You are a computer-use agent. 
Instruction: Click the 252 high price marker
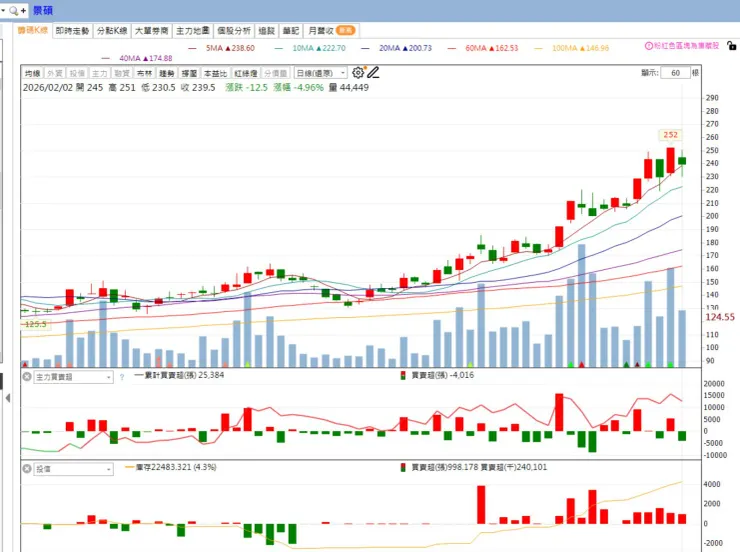(671, 135)
